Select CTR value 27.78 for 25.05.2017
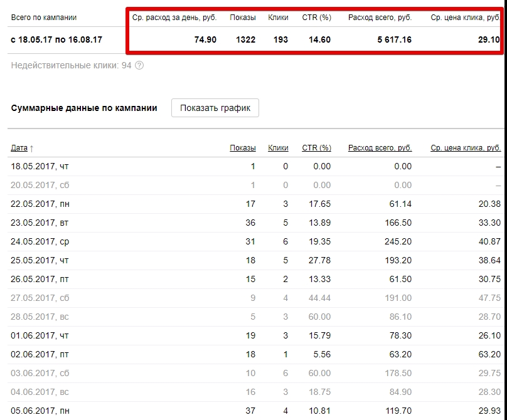 click(319, 260)
